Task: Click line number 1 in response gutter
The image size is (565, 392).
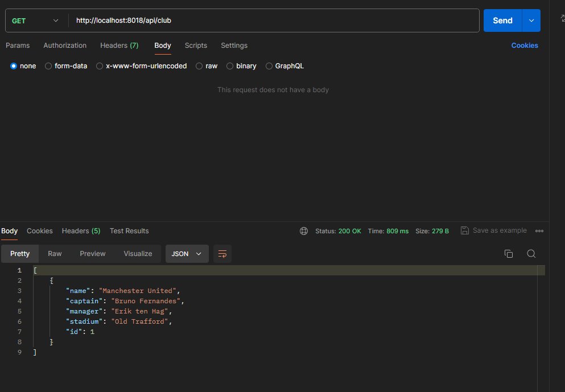Action: click(x=19, y=270)
